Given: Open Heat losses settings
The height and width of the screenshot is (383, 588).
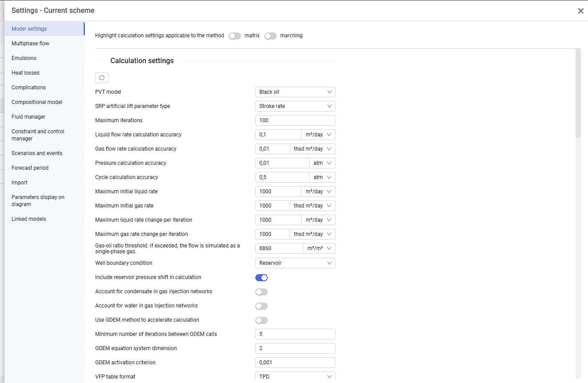Looking at the screenshot, I should point(44,73).
